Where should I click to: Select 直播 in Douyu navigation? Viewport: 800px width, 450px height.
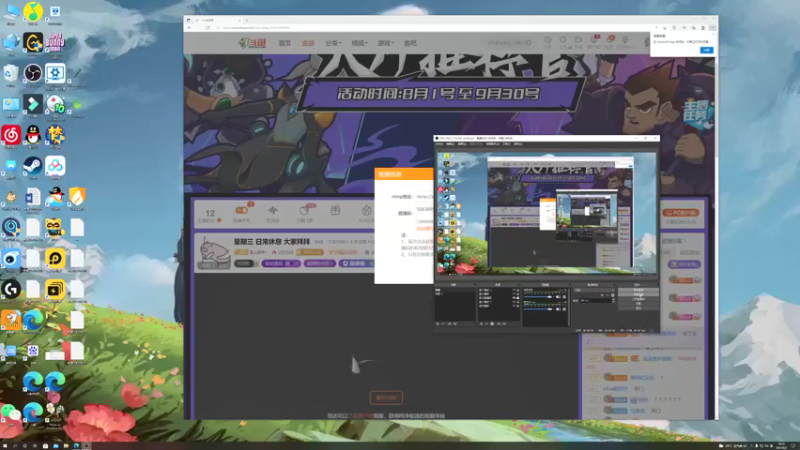point(308,43)
